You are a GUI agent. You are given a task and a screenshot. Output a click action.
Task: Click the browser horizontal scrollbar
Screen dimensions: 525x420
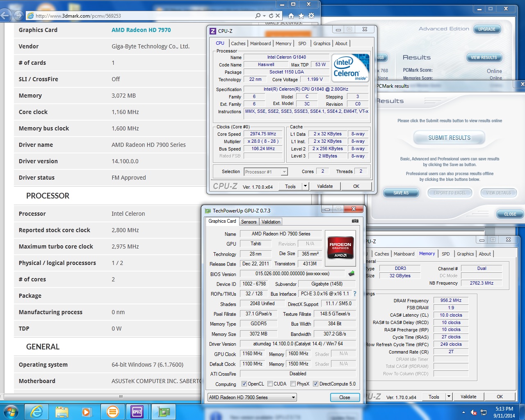(121, 397)
